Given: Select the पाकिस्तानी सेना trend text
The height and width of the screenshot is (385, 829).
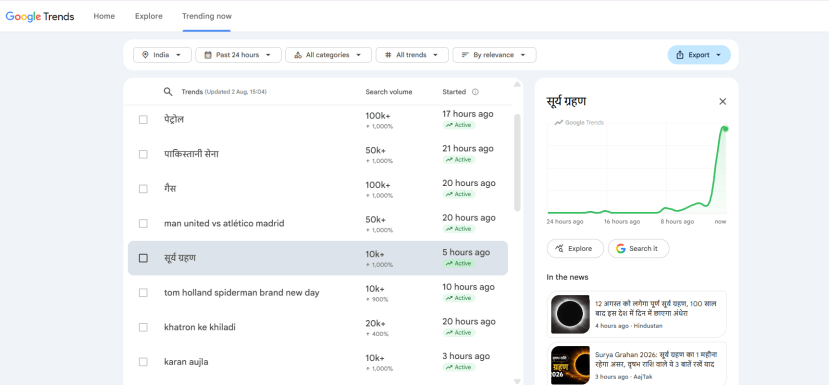Looking at the screenshot, I should [191, 154].
